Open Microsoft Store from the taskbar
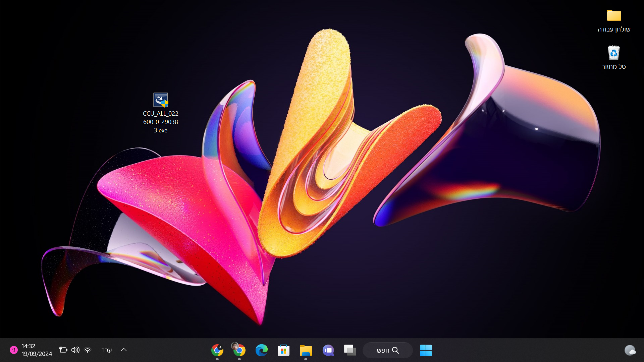This screenshot has width=644, height=362. [x=283, y=350]
